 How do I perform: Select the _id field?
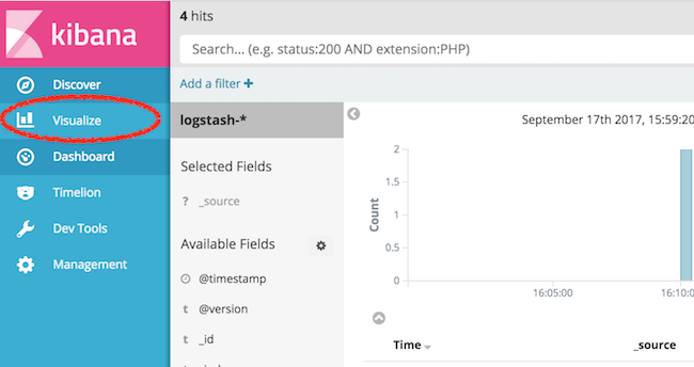coord(206,340)
